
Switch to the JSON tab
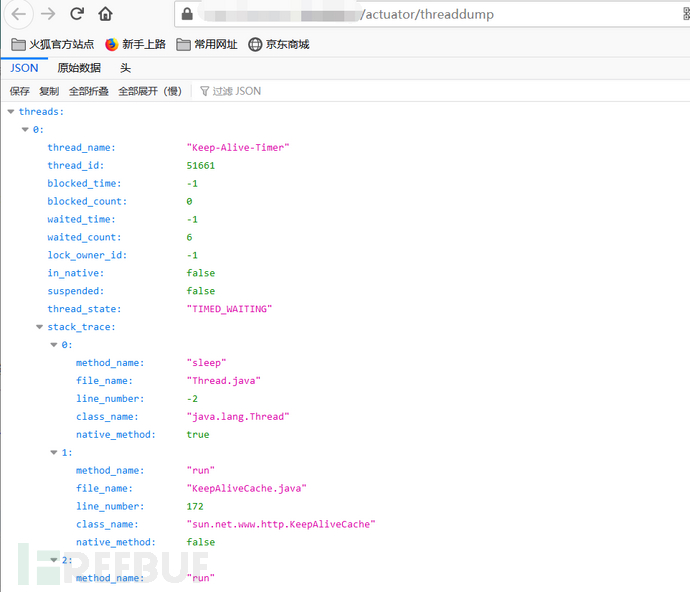coord(24,68)
